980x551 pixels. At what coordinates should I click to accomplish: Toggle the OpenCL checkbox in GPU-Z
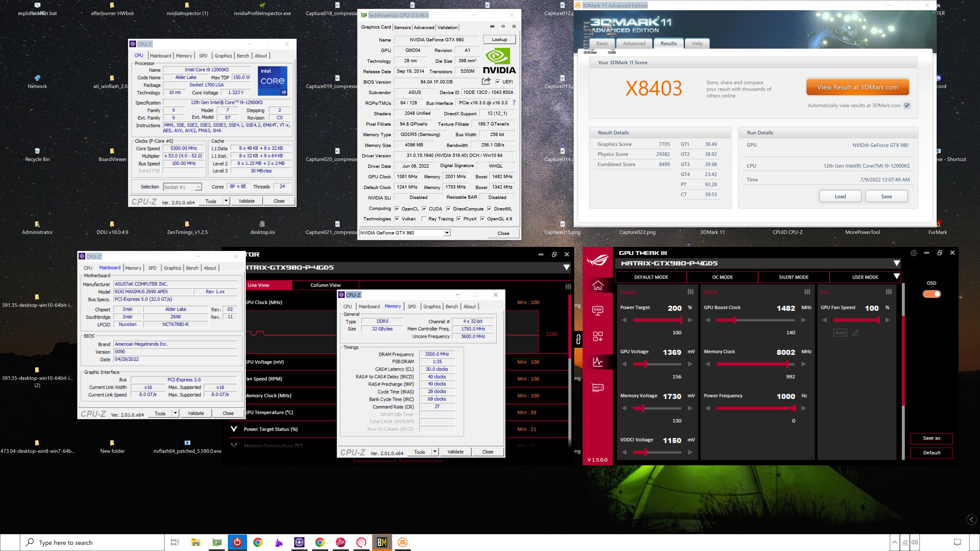coord(397,209)
